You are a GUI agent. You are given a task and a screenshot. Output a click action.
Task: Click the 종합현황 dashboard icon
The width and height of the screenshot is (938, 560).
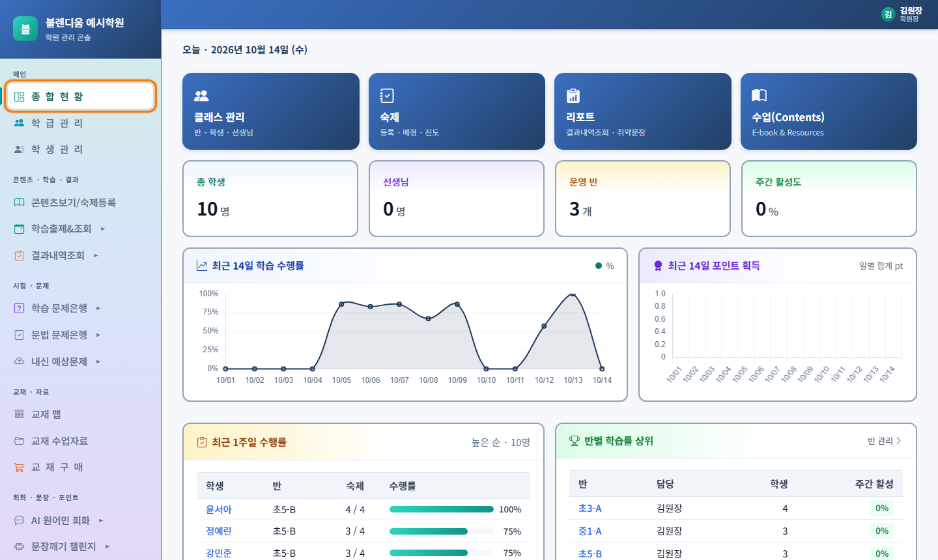[x=20, y=96]
